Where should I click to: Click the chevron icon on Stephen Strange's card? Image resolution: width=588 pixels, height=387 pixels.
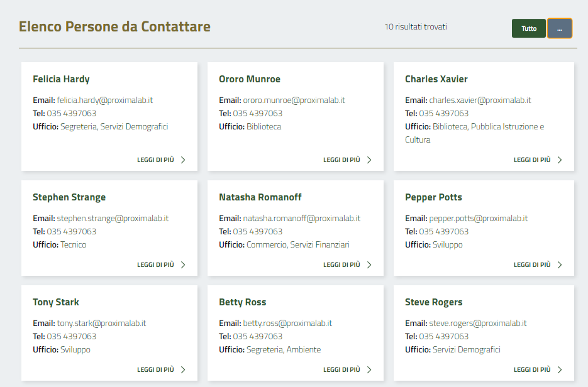[183, 264]
